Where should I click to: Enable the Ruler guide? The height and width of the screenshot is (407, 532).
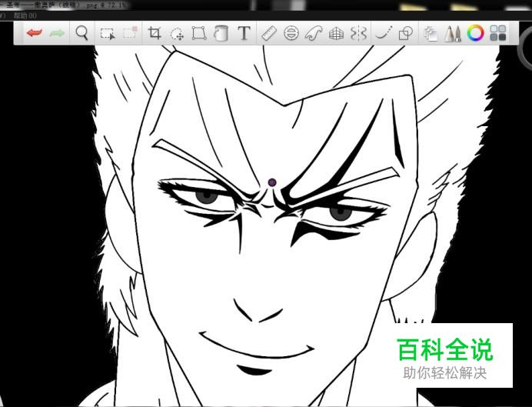coord(269,33)
